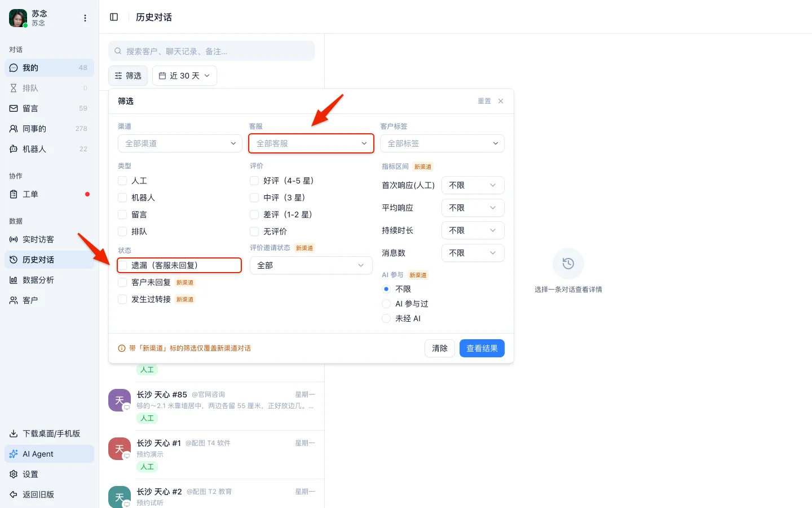Click the AI Agent sparkle icon

click(14, 454)
